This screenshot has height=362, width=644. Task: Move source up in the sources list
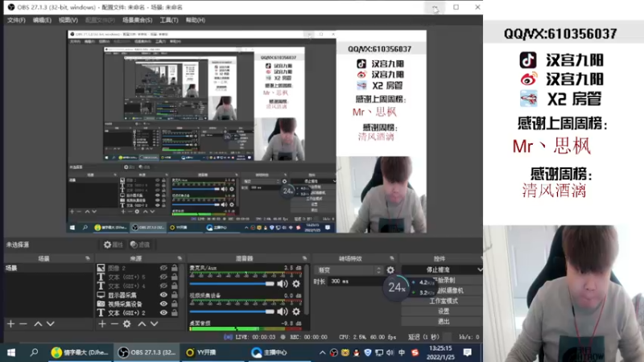pyautogui.click(x=142, y=324)
